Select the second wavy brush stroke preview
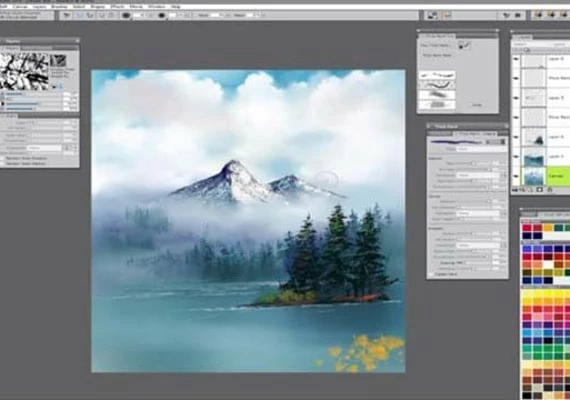This screenshot has height=400, width=570. [x=437, y=85]
